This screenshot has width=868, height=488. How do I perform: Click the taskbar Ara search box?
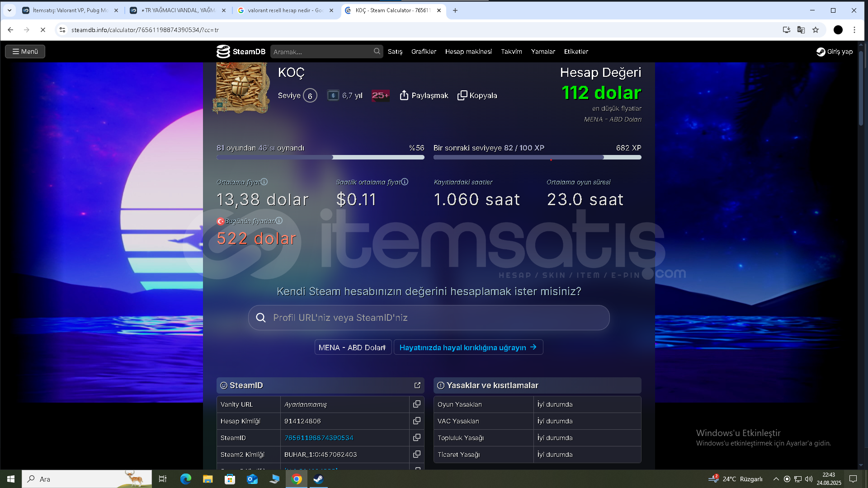click(x=87, y=479)
